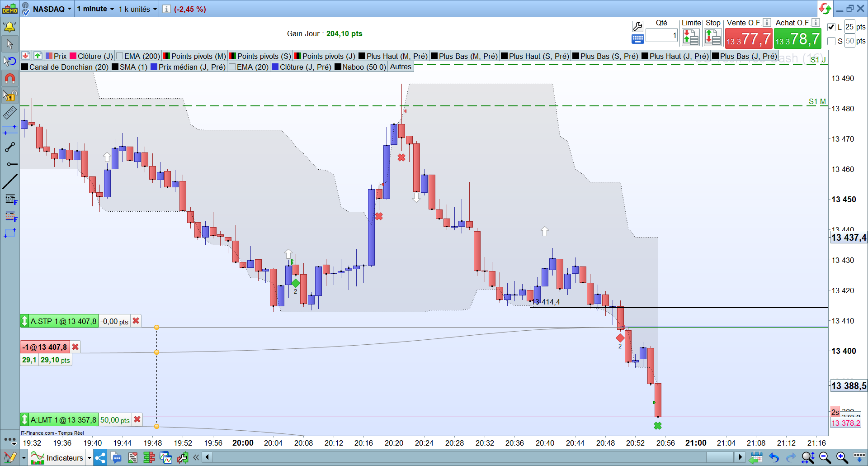Expand the NASDAQ instrument dropdown
This screenshot has width=868, height=466.
(52, 9)
